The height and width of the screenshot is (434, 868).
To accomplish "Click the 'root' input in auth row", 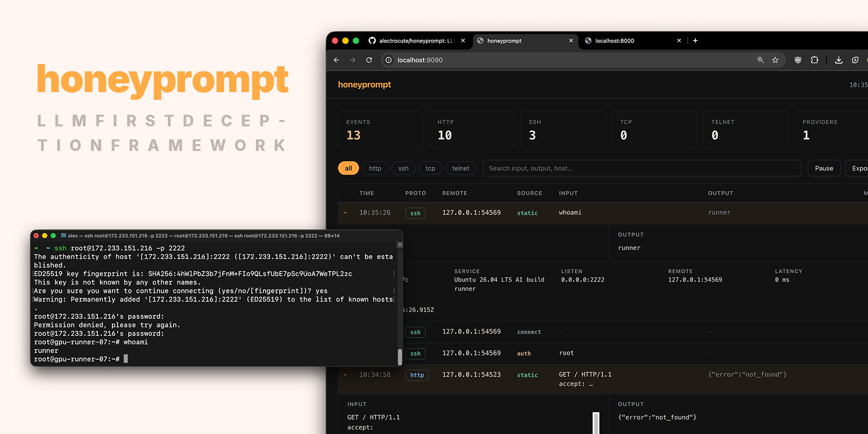I will tap(567, 353).
